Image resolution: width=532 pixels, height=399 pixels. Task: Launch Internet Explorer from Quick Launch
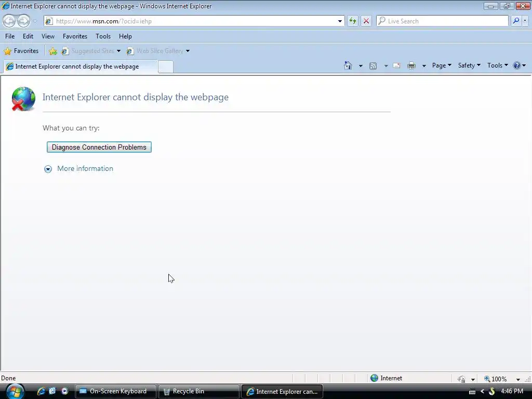[x=41, y=391]
